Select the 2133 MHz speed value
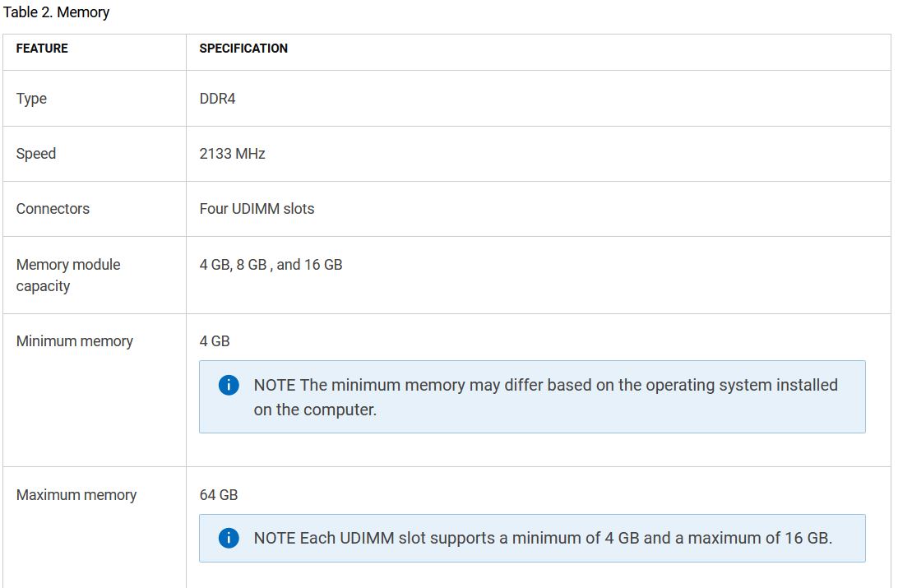912x588 pixels. click(x=232, y=154)
